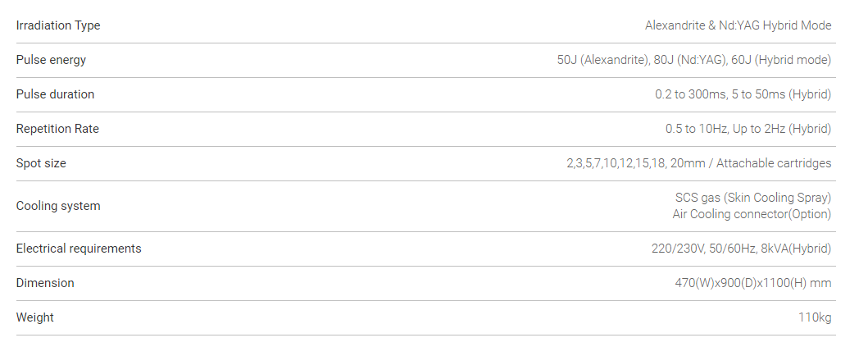Click the Pulse energy label
Viewport: 868px width, 356px height.
51,60
